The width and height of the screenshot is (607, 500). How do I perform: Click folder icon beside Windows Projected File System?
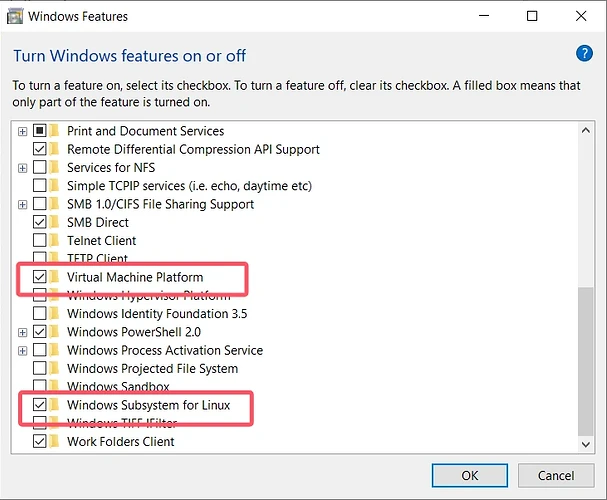55,369
